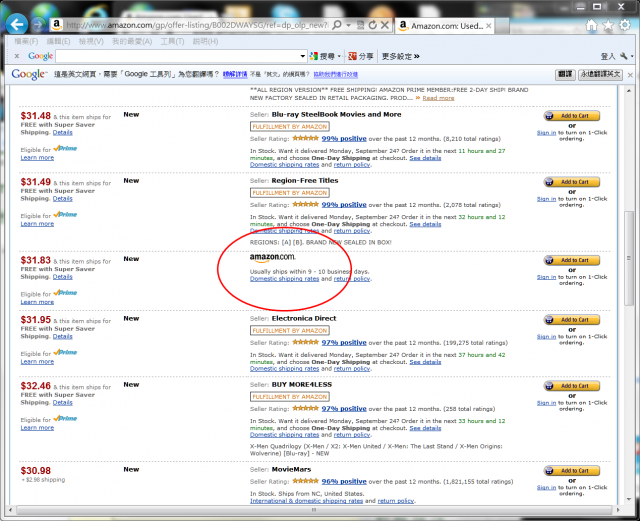Viewport: 640px width, 521px height.
Task: Open the browser Home icon
Action: coord(591,25)
